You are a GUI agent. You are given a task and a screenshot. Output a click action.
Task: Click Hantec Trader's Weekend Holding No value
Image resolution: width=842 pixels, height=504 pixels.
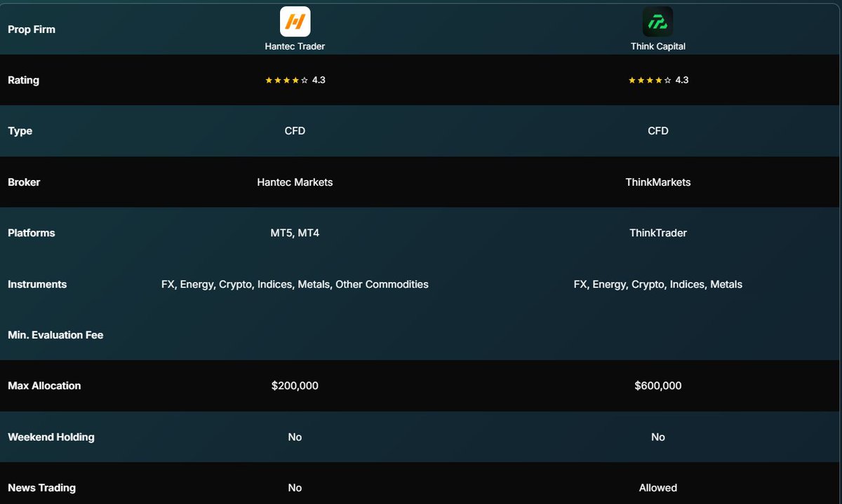point(295,437)
